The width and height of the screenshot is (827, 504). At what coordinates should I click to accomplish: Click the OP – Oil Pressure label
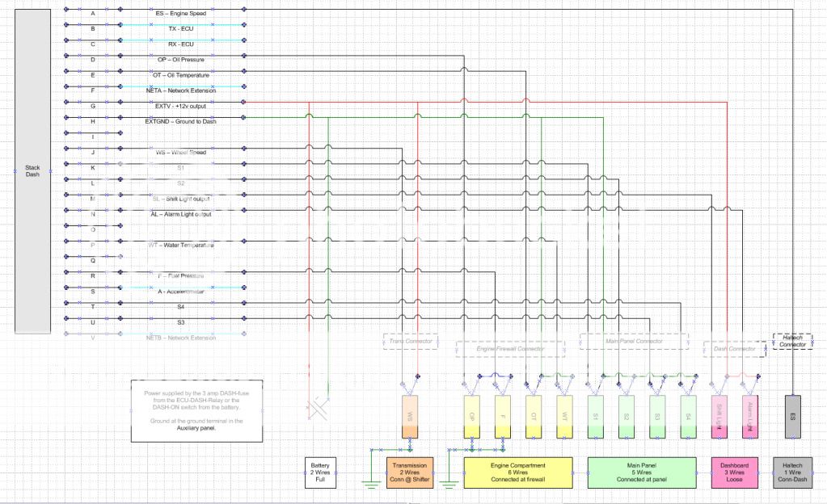[181, 60]
